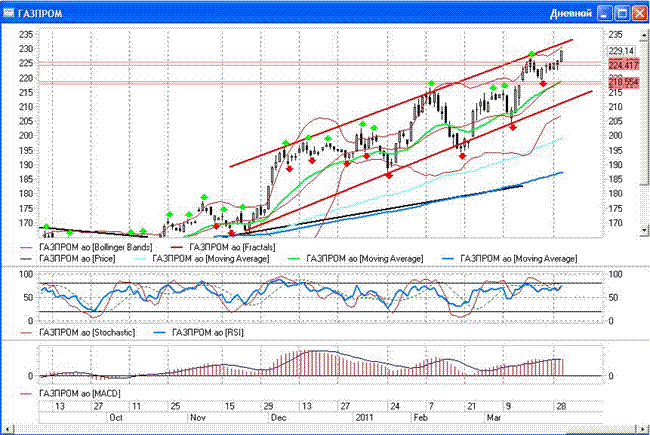
Task: Click the timeline scroll-left arrow
Action: coord(7,430)
